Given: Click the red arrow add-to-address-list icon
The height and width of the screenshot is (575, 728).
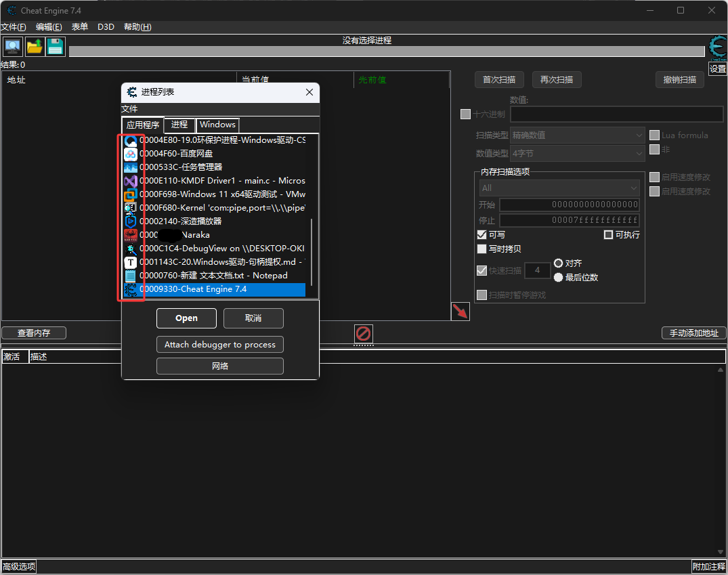Looking at the screenshot, I should pyautogui.click(x=460, y=311).
